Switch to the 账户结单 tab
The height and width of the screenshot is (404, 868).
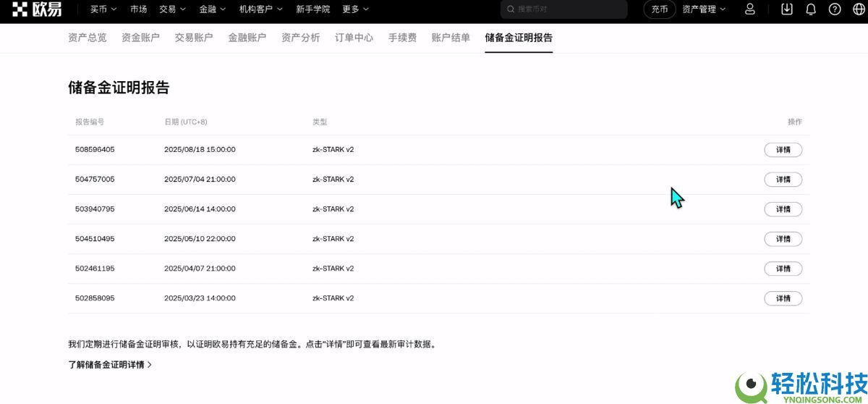pos(451,38)
